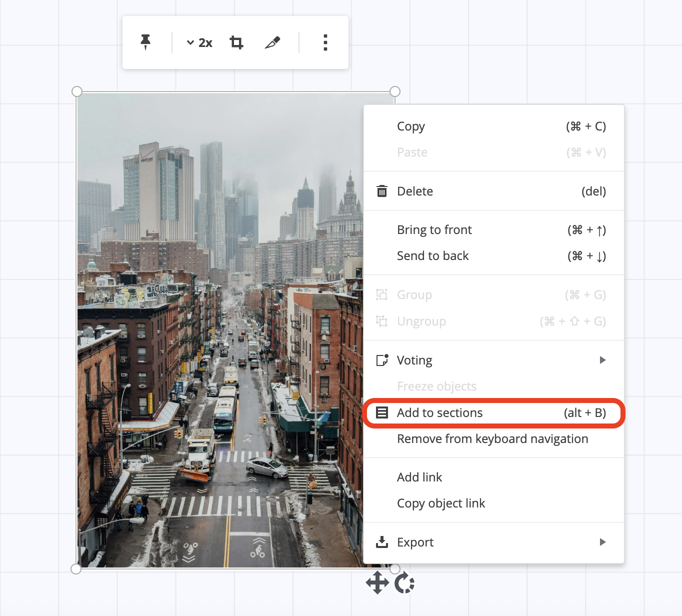
Task: Click Add link
Action: pos(419,476)
